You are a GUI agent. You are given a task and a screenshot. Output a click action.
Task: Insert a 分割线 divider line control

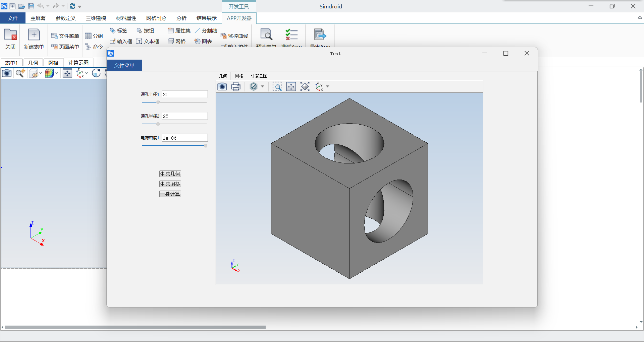206,30
